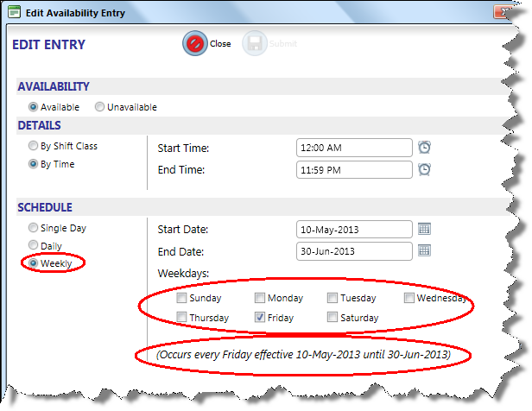Choose the By Shift Class option
532x411 pixels.
pyautogui.click(x=34, y=147)
